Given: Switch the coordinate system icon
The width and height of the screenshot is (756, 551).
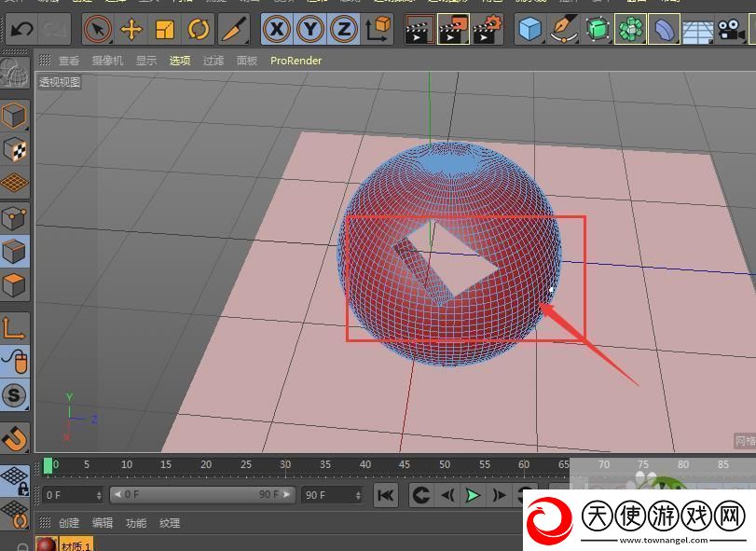Looking at the screenshot, I should 378,30.
